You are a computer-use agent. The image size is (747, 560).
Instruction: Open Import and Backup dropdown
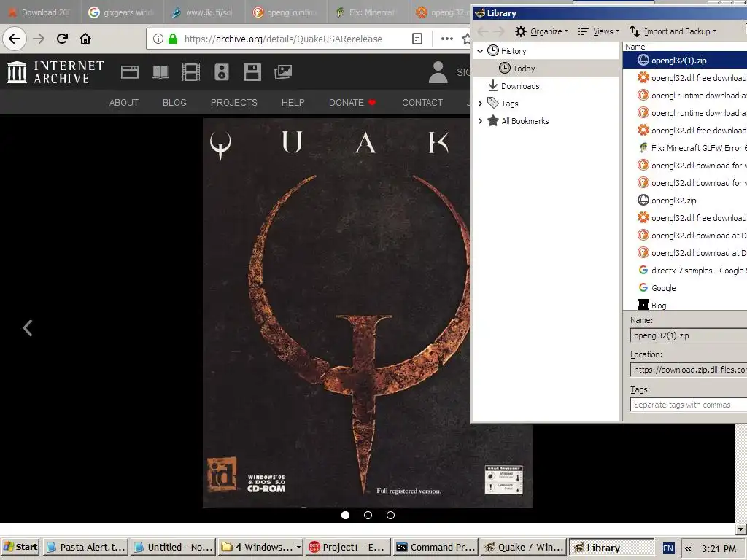tap(673, 31)
